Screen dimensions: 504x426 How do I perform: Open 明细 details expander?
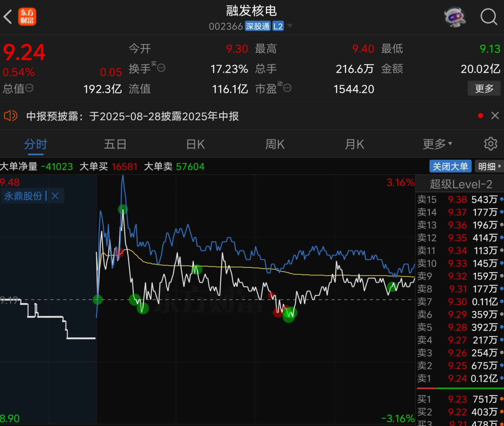[x=489, y=166]
